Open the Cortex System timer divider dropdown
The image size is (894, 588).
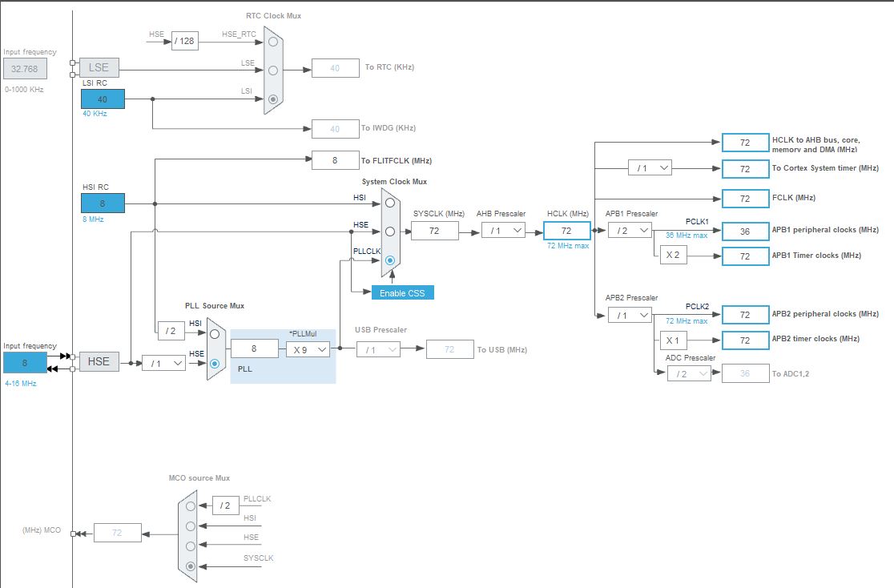[x=650, y=167]
